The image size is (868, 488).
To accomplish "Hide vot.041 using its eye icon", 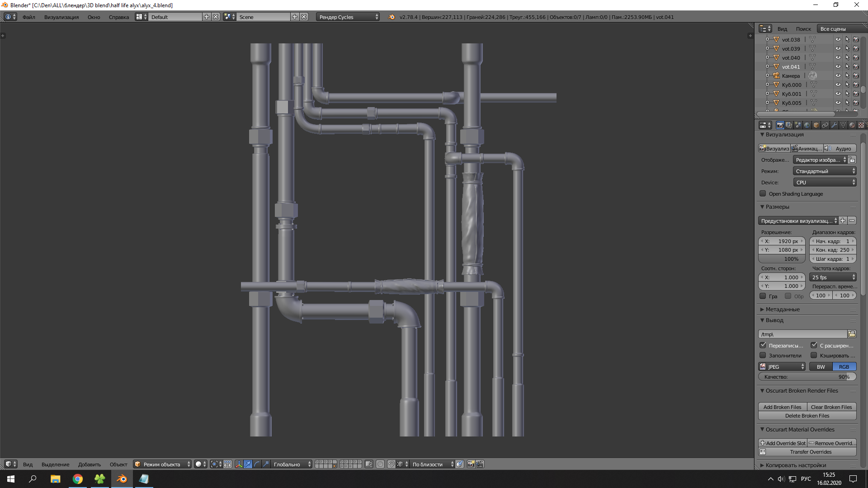I will click(838, 66).
